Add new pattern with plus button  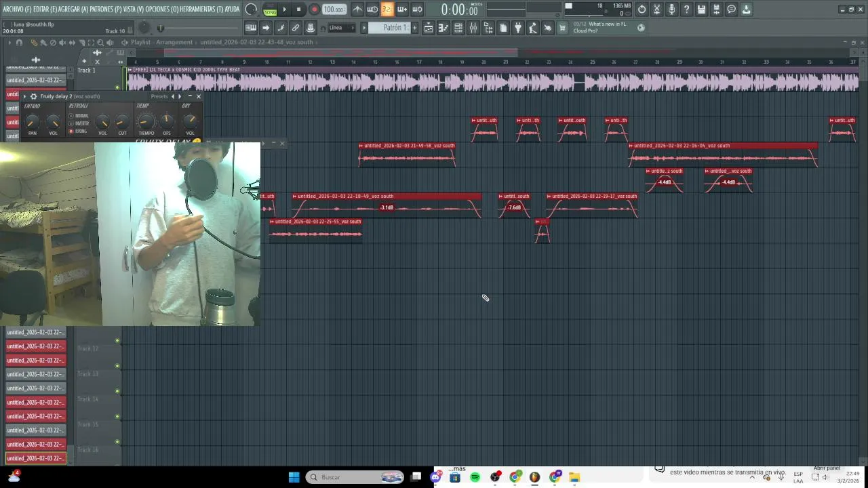[414, 28]
